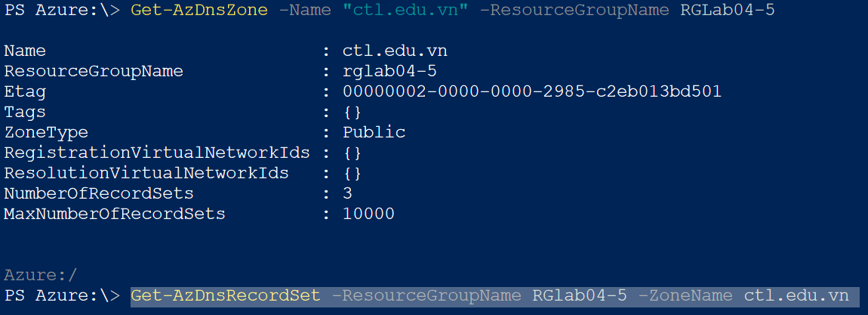
Task: Click the Get-AzDnsZone command text
Action: click(199, 10)
